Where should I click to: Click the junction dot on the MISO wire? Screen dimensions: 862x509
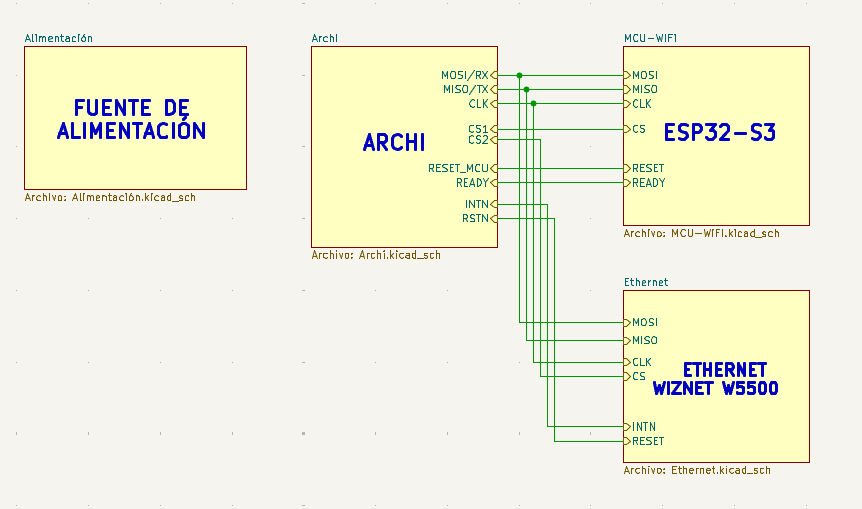click(x=526, y=89)
